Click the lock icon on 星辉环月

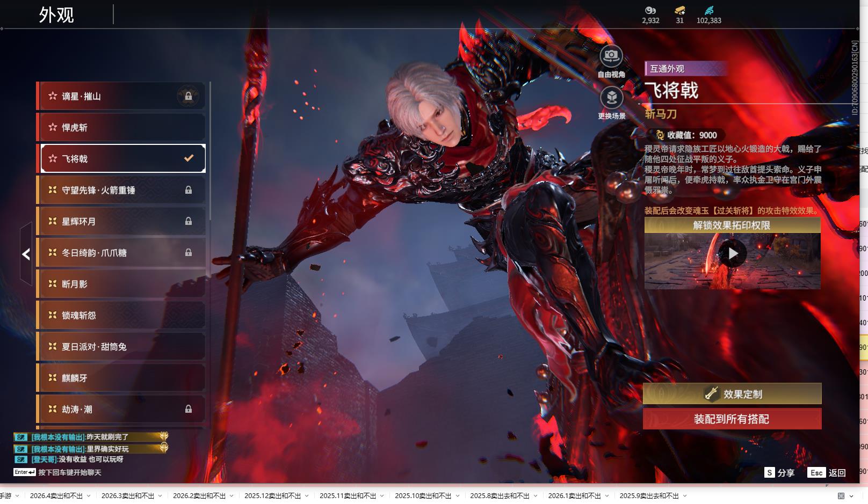[x=188, y=221]
